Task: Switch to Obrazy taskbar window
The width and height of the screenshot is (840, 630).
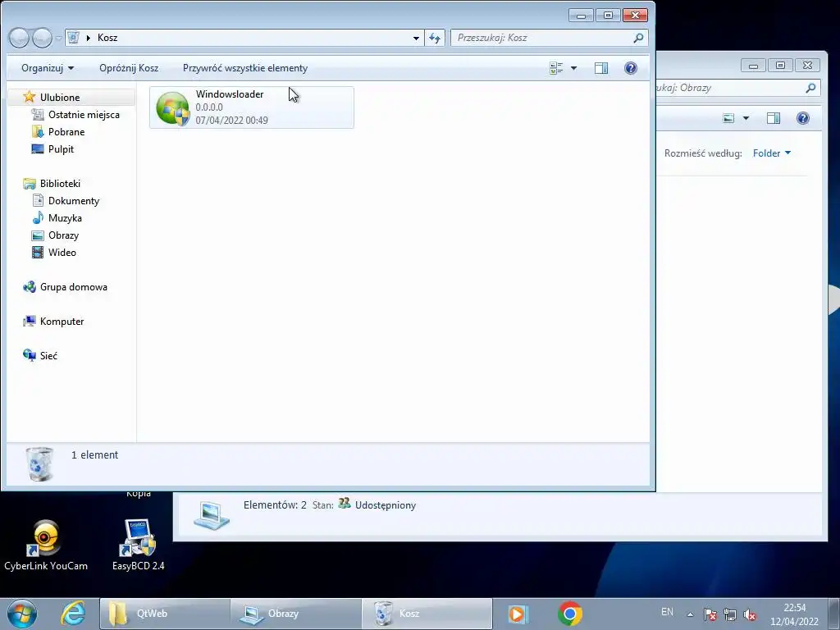Action: tap(295, 614)
